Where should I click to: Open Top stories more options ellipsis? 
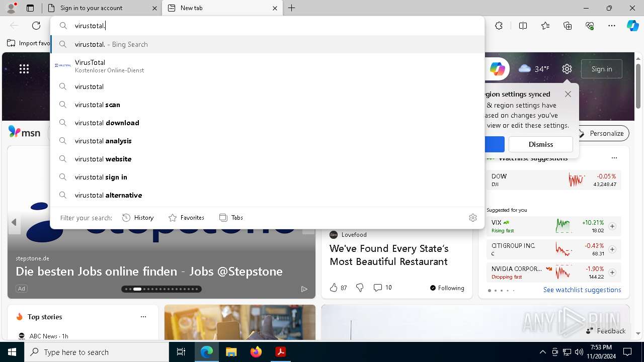point(143,317)
